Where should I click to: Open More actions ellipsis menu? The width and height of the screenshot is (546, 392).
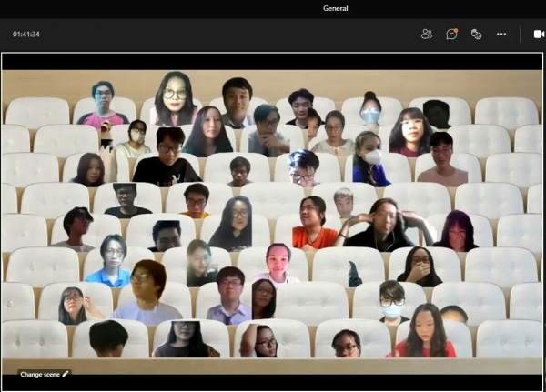click(x=501, y=35)
